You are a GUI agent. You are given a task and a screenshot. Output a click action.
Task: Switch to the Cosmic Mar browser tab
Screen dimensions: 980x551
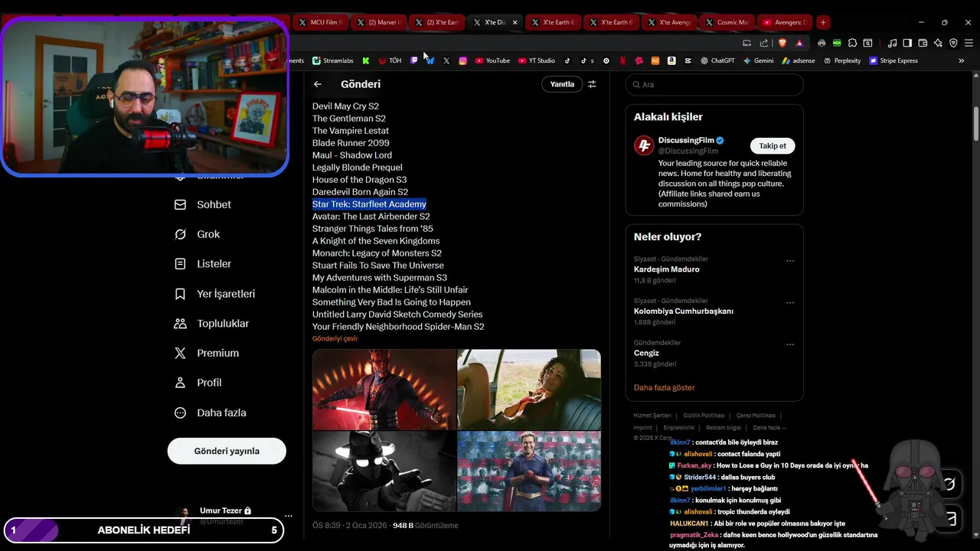click(x=727, y=22)
